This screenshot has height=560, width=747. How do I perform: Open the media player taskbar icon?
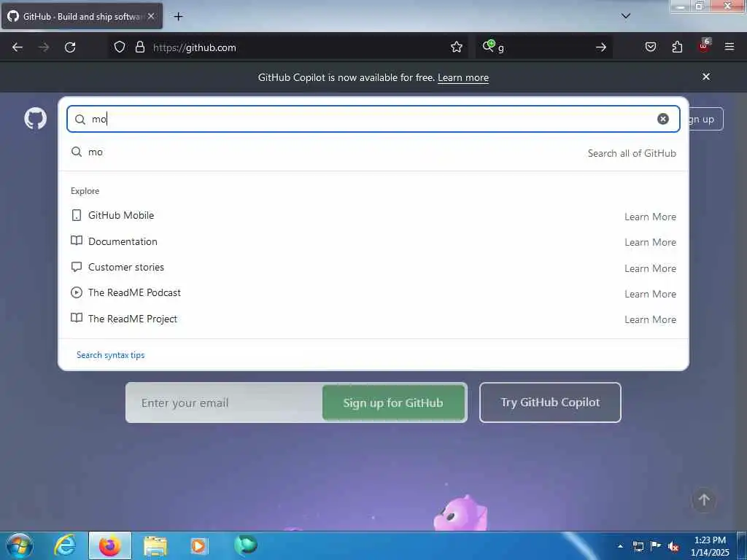tap(198, 545)
